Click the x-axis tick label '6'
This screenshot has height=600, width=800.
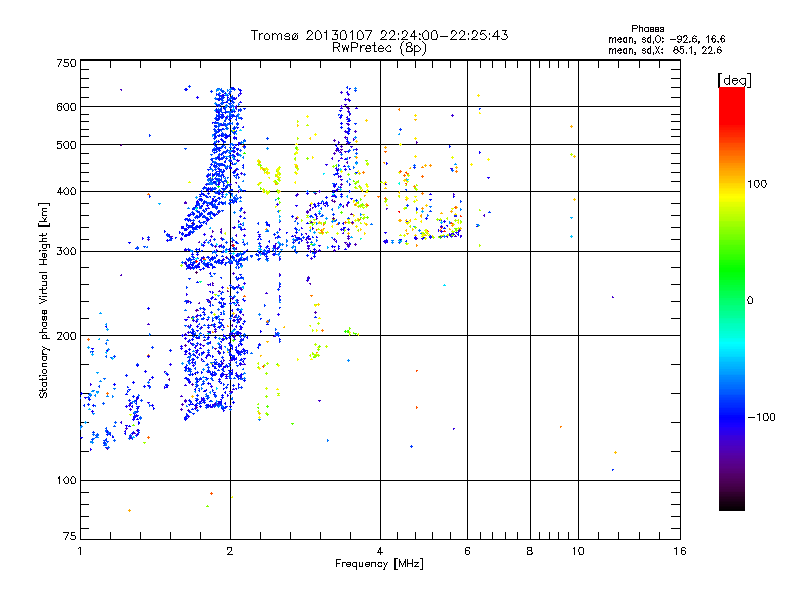point(467,551)
